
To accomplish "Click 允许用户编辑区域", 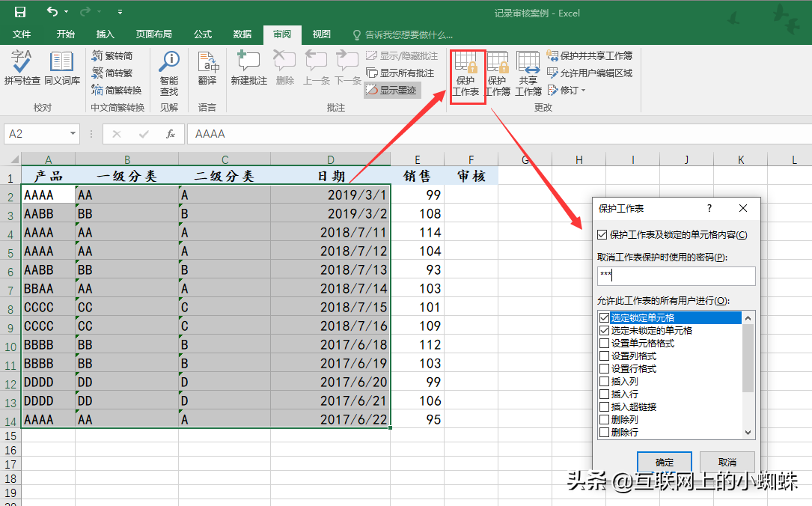I will point(590,73).
